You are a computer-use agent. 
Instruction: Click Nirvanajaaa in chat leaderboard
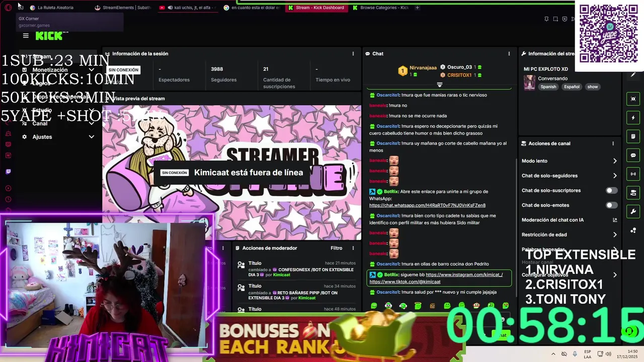(x=423, y=67)
